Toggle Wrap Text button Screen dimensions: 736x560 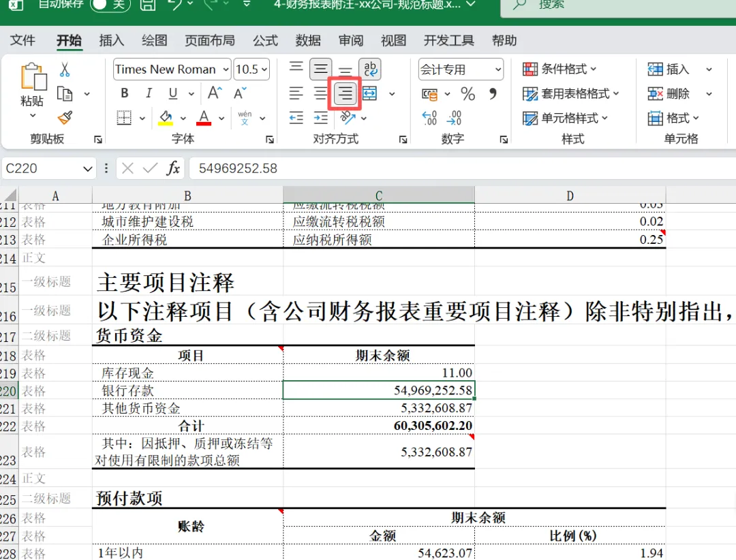point(370,69)
